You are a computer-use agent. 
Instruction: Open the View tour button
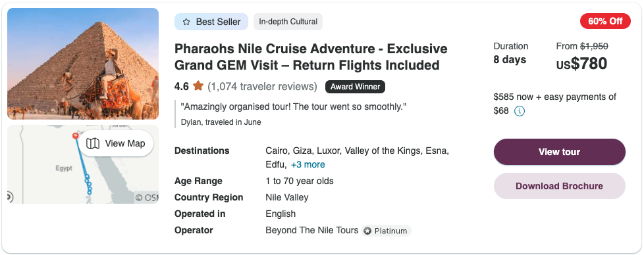point(560,152)
